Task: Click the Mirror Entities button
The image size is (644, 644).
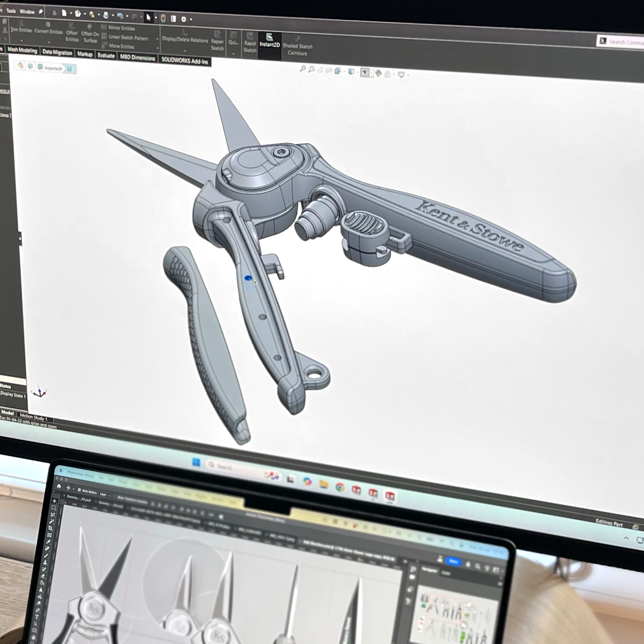Action: point(118,28)
